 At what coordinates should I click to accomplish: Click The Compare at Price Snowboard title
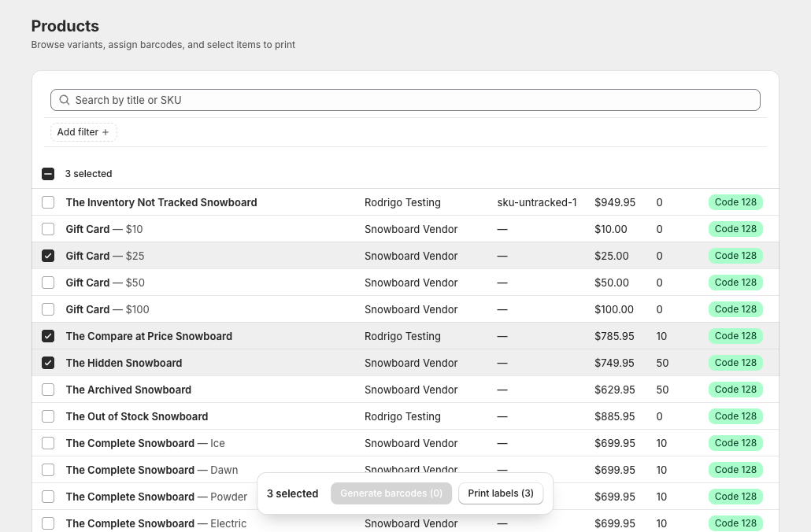point(149,336)
